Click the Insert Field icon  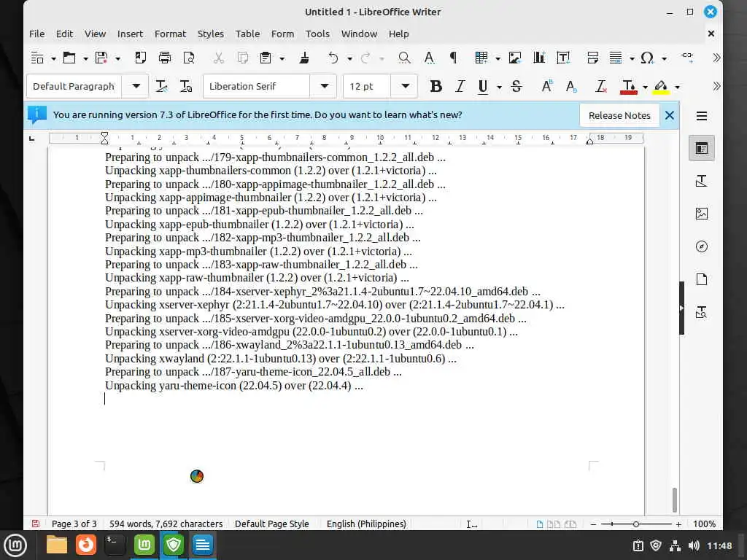coord(616,58)
